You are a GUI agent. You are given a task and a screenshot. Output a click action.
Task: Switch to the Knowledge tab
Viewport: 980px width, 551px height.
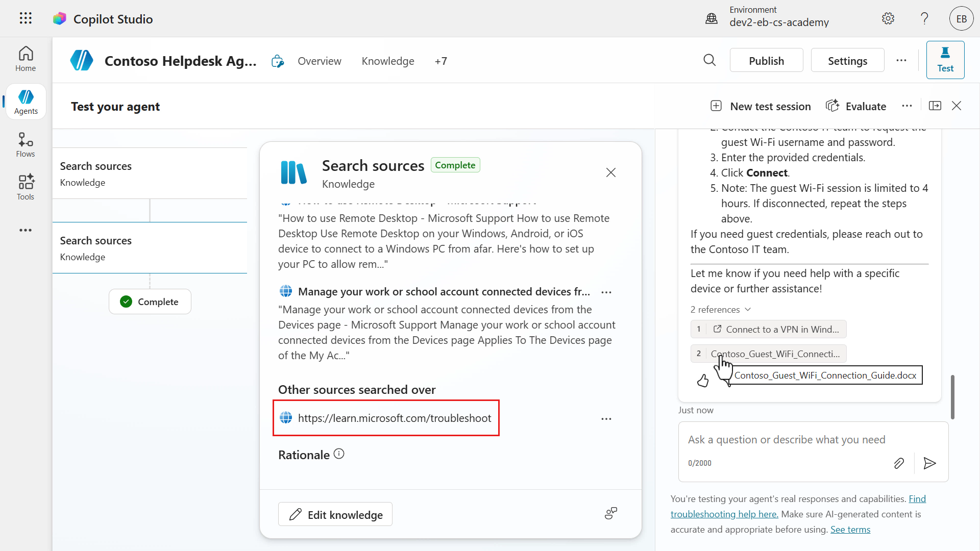click(x=387, y=61)
